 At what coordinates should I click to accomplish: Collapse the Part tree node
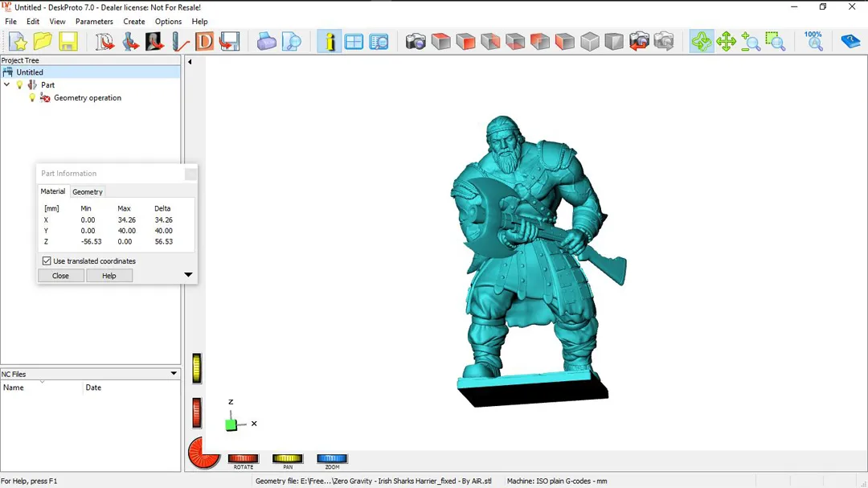[6, 84]
